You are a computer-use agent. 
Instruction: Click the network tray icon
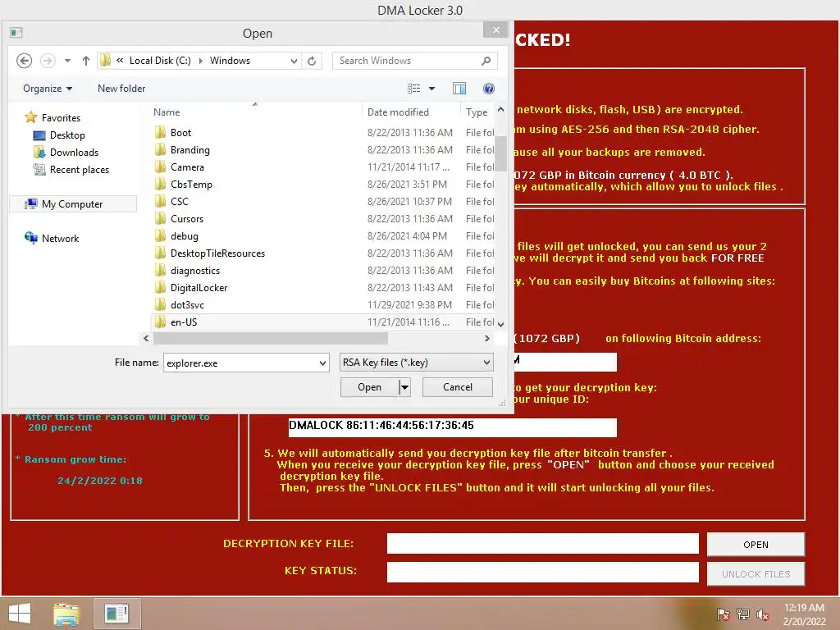click(743, 614)
